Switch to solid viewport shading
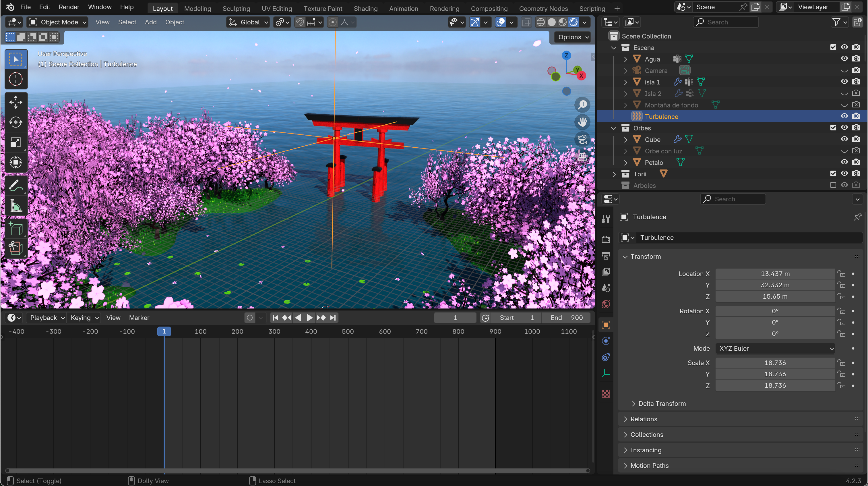 (x=552, y=22)
